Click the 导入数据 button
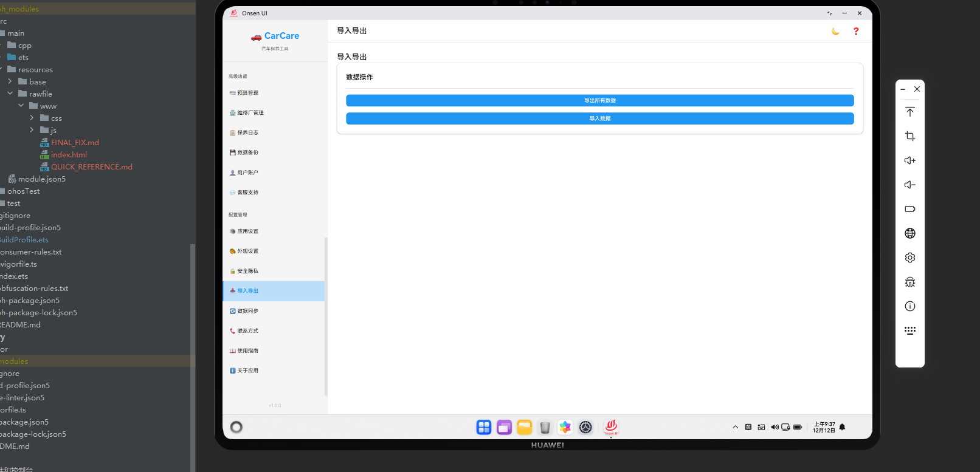This screenshot has width=980, height=472. pyautogui.click(x=600, y=118)
